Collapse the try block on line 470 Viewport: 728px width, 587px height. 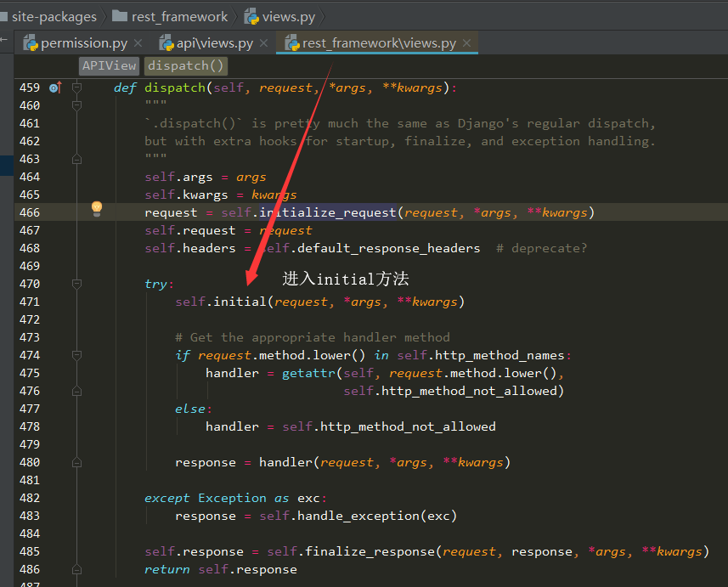77,284
